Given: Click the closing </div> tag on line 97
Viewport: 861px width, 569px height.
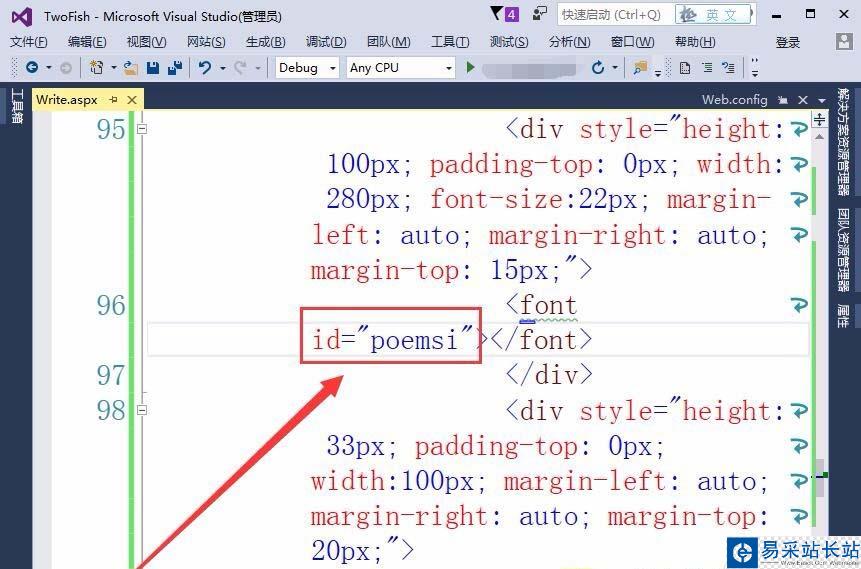Looking at the screenshot, I should [x=549, y=375].
